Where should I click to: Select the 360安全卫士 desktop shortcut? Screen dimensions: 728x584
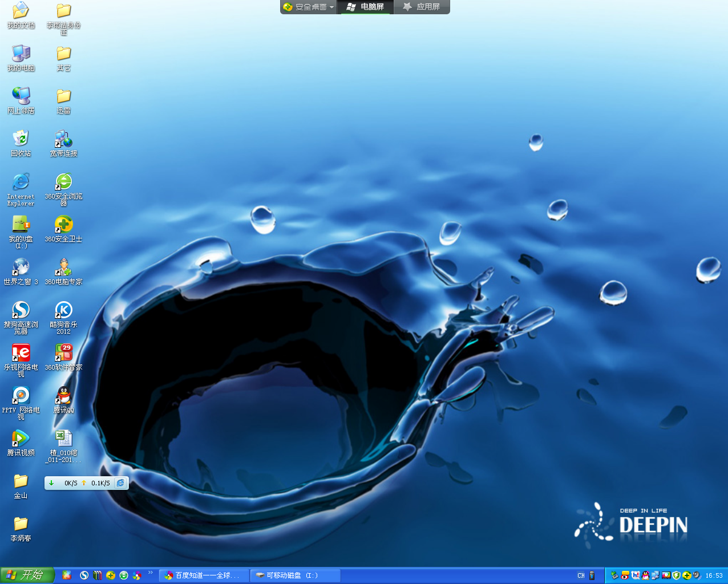(63, 225)
